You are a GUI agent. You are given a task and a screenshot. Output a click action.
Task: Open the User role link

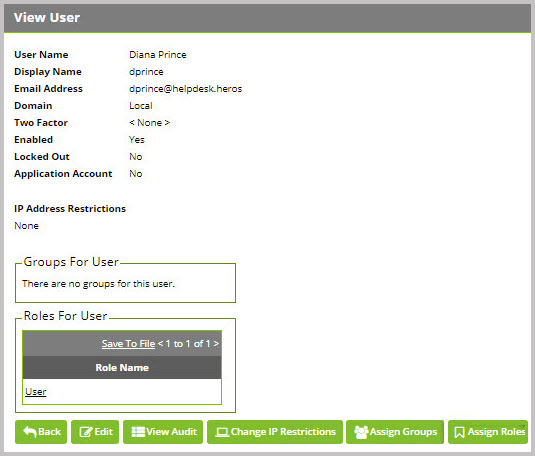coord(35,392)
